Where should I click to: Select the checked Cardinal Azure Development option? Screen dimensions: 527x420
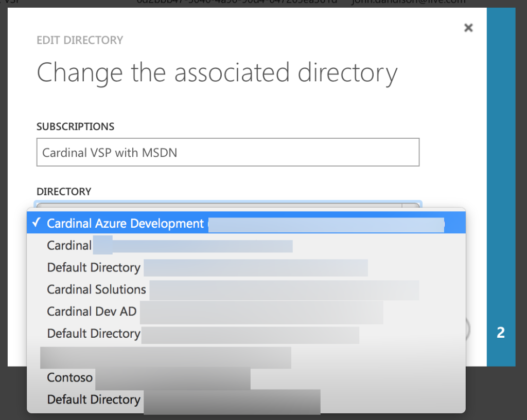[x=246, y=223]
